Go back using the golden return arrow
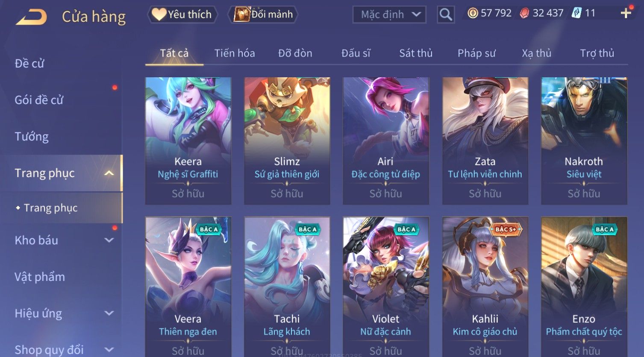 [32, 17]
